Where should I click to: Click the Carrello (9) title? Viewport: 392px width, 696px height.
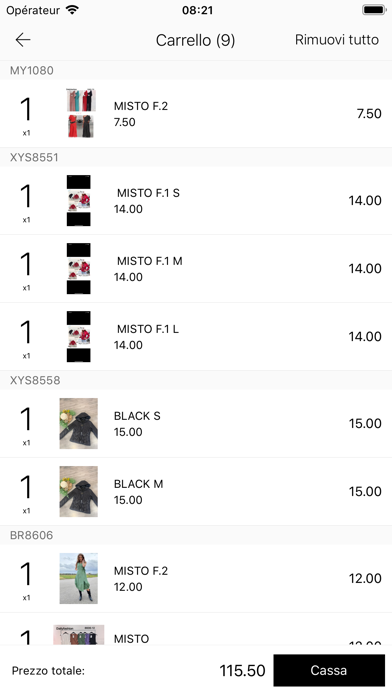tap(195, 40)
